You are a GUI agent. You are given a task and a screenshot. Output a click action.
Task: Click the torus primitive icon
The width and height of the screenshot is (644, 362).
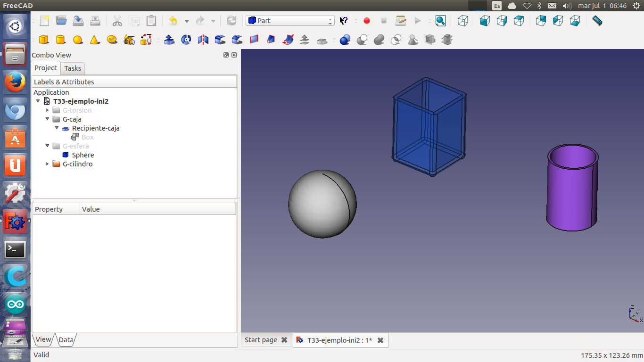[112, 40]
